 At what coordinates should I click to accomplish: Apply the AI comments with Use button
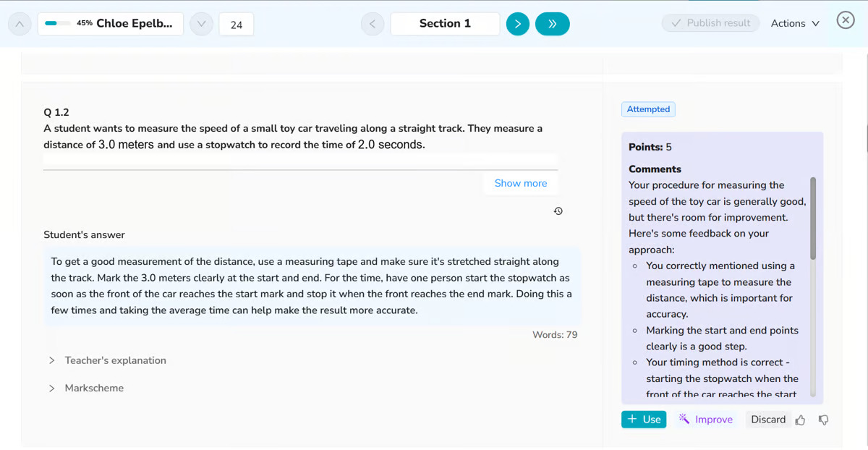643,419
